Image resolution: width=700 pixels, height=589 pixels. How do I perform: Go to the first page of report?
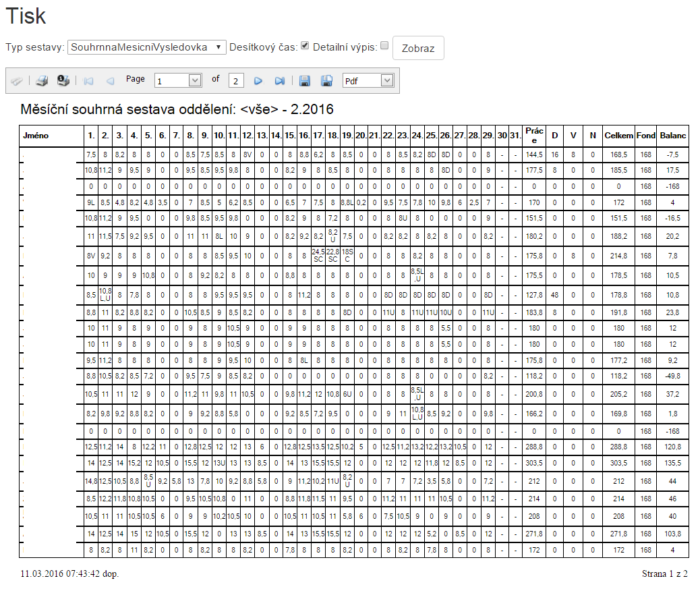coord(88,81)
